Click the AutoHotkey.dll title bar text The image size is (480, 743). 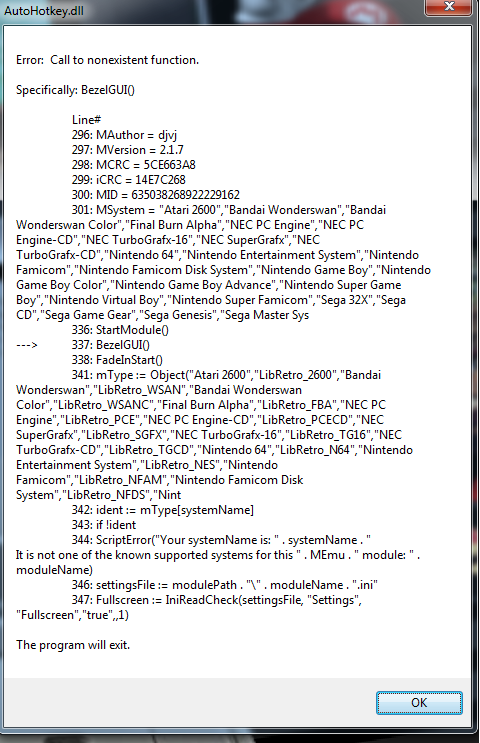click(x=44, y=10)
